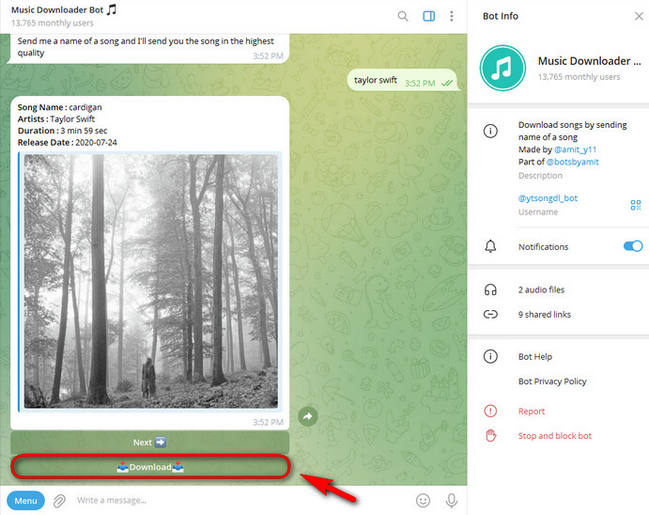Click Artists : Taylor Swift text
The image size is (649, 515).
[56, 119]
